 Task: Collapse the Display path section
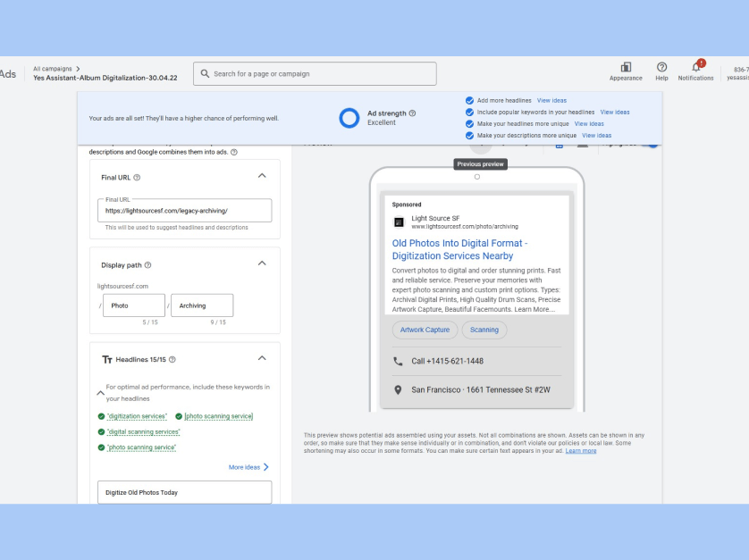coord(262,263)
